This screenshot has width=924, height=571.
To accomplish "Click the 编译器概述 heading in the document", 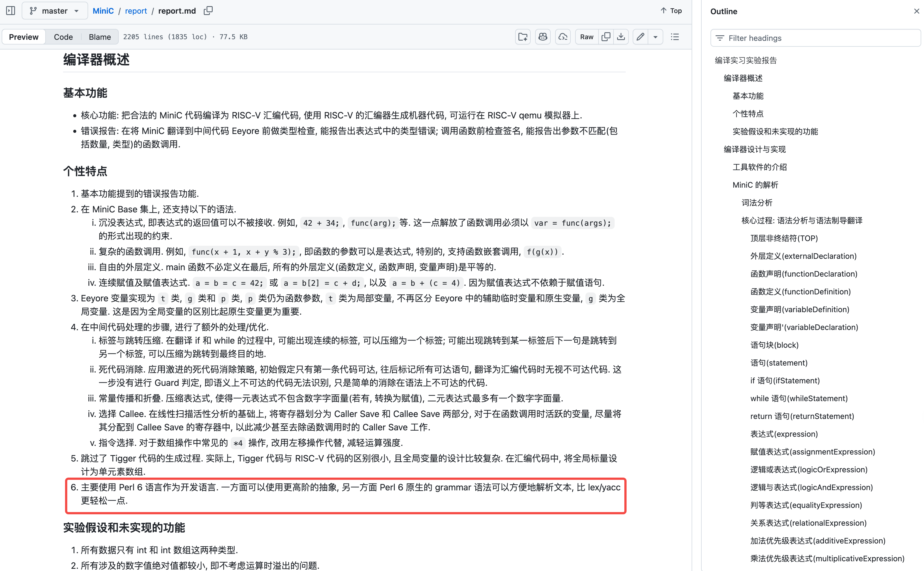I will pyautogui.click(x=96, y=59).
